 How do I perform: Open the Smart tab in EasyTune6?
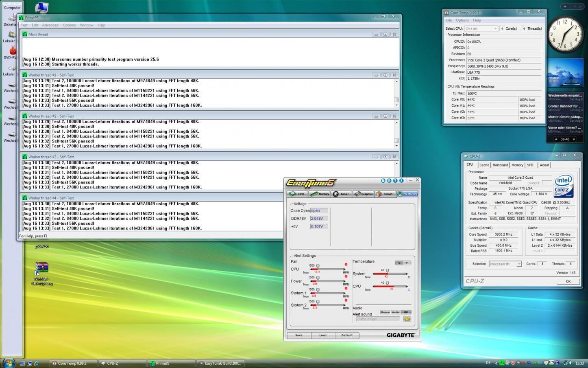385,194
